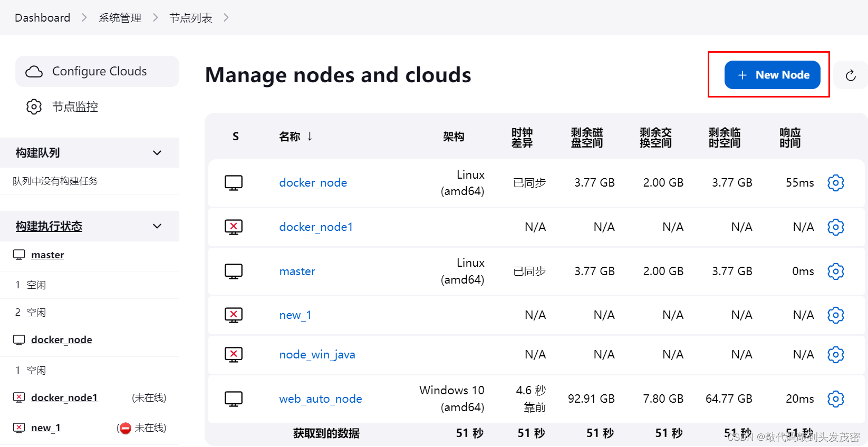Viewport: 868px width, 447px height.
Task: Click the new_1 offline icon in sidebar
Action: [x=19, y=428]
